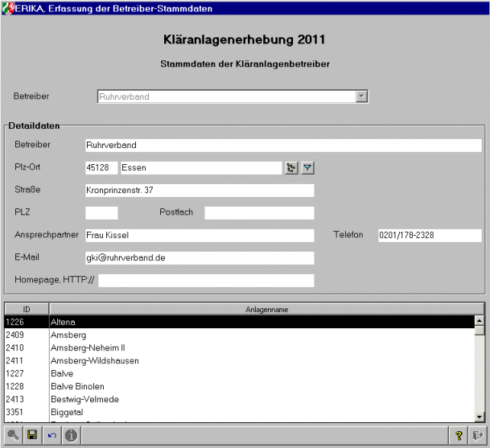Click the exit door icon at bottom right
The width and height of the screenshot is (490, 448).
click(x=476, y=435)
